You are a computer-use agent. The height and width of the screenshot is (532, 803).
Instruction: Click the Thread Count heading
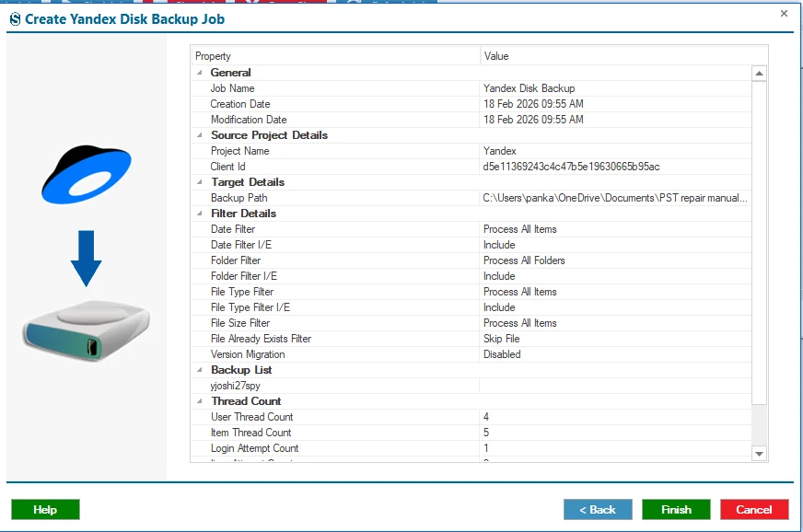click(x=246, y=401)
